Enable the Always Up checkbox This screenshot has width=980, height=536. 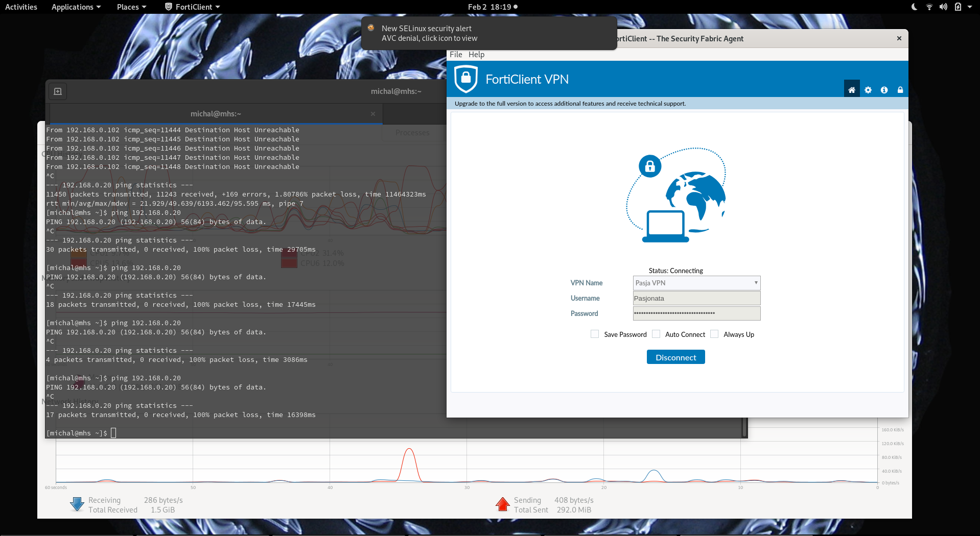(714, 334)
